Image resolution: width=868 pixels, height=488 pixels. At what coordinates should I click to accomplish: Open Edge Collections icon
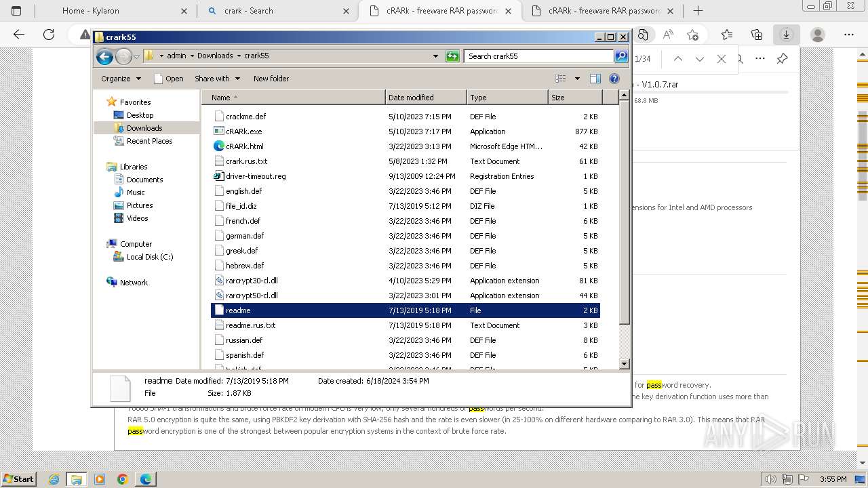pyautogui.click(x=757, y=35)
